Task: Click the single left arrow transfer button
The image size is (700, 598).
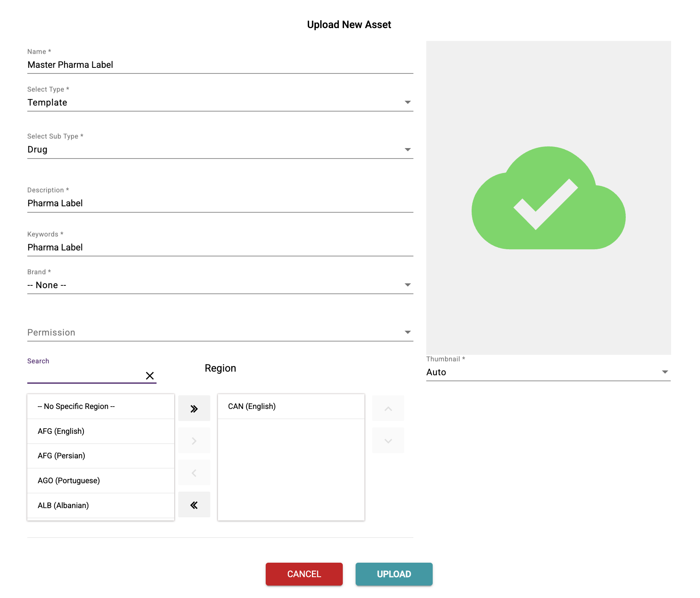Action: click(194, 473)
